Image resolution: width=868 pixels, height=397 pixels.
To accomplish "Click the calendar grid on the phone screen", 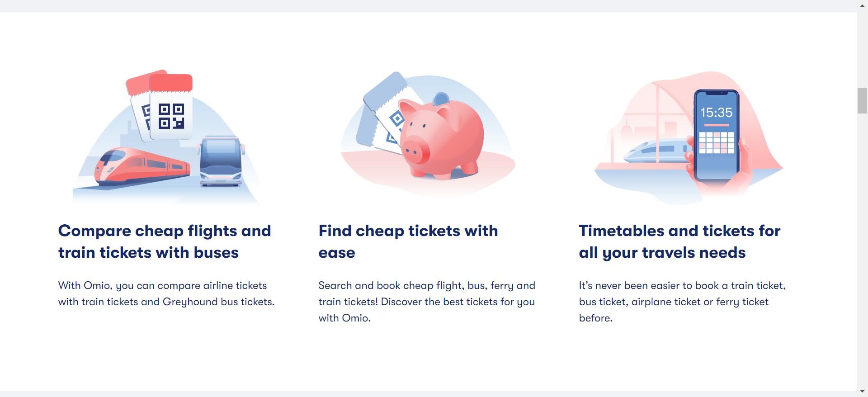I will point(717,142).
